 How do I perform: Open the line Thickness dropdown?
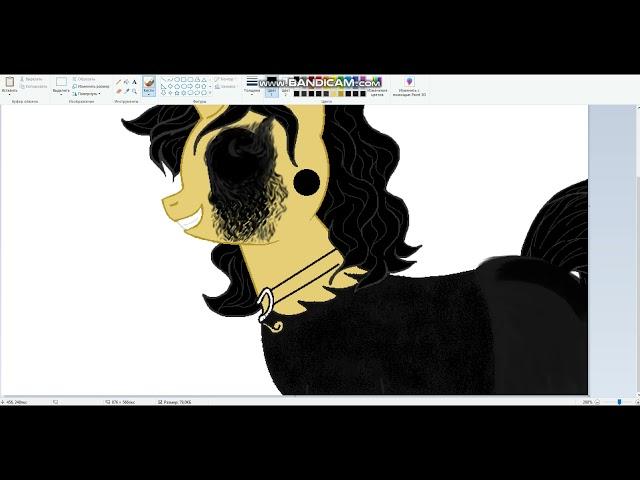coord(252,86)
